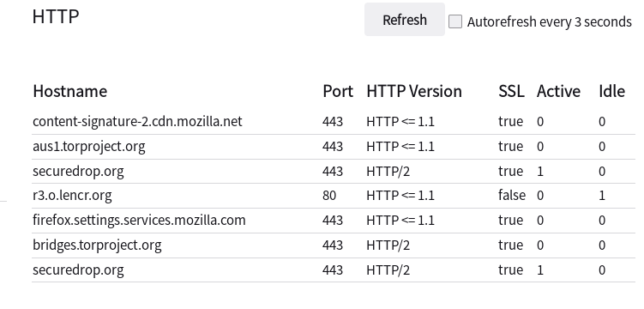
Task: Enable Autorefresh every 3 seconds checkbox
Action: pyautogui.click(x=455, y=21)
